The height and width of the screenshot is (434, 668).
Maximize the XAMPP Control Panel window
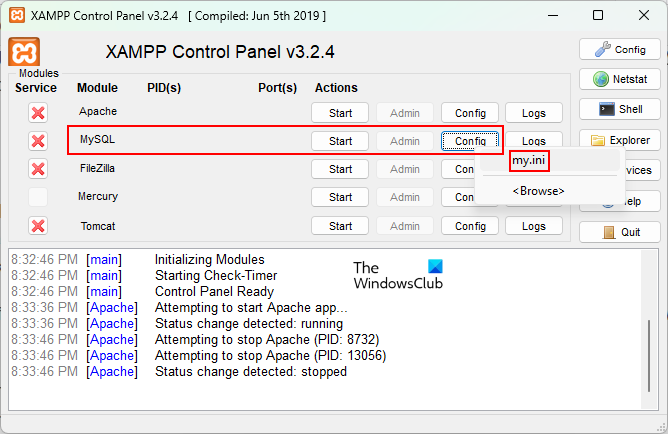point(598,16)
